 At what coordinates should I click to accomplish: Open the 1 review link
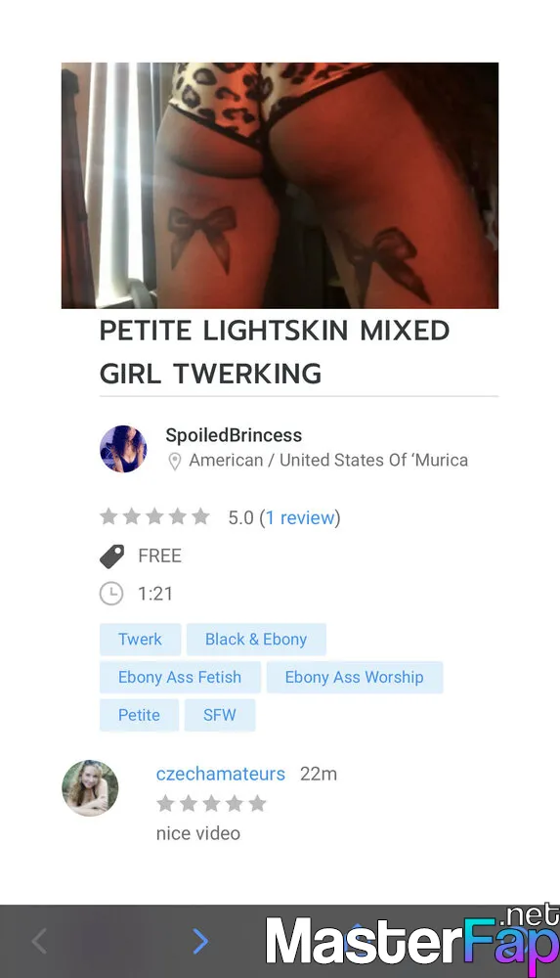(x=300, y=517)
